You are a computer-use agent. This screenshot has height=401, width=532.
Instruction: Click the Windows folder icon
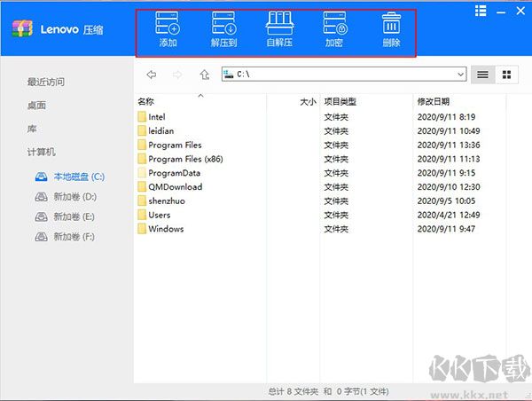142,229
